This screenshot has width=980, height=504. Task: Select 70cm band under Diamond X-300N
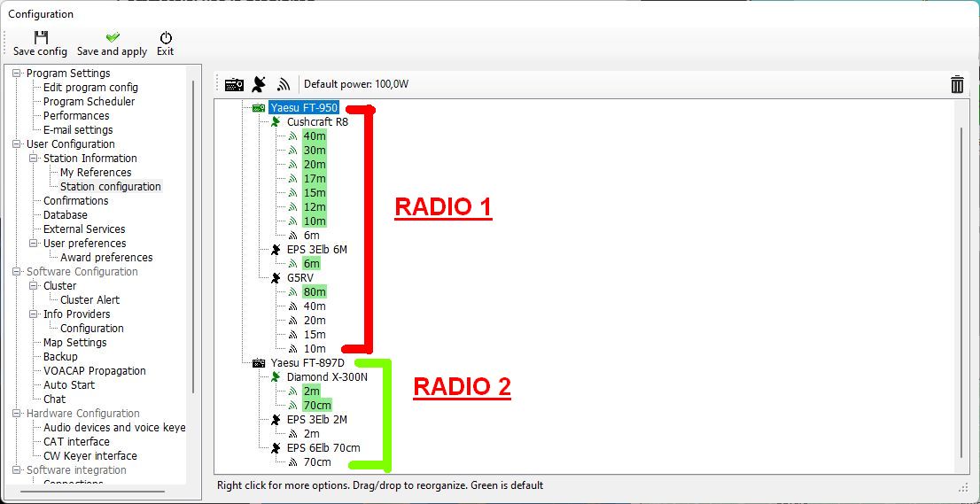coord(317,406)
